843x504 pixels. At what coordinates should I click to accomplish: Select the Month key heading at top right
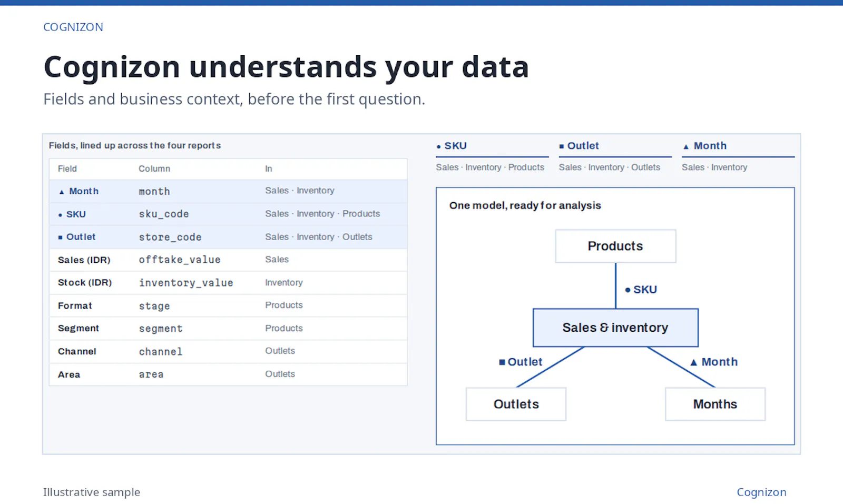tap(704, 146)
